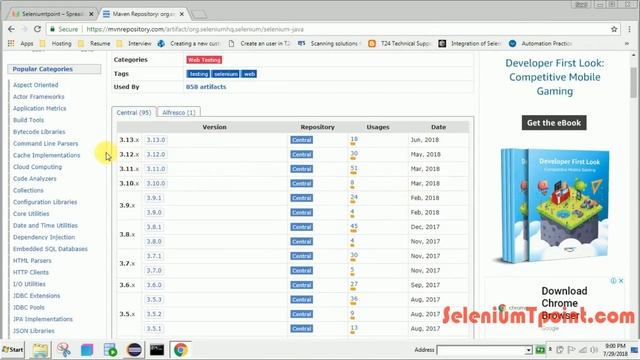Open Aspect Oriented category
This screenshot has height=360, width=640.
pos(36,85)
